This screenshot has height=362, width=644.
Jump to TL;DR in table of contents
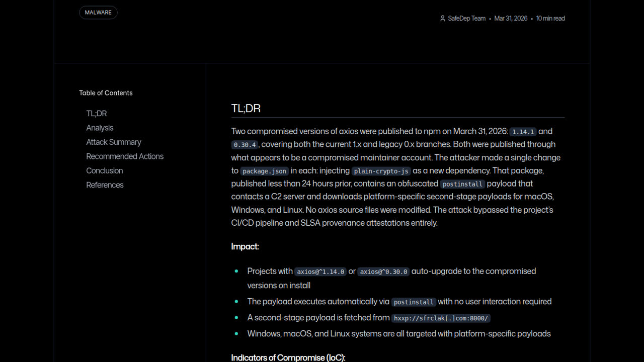97,114
